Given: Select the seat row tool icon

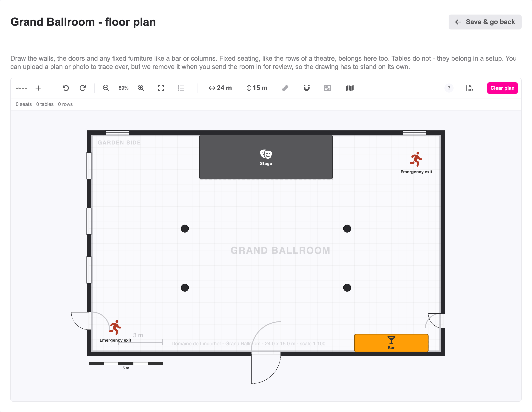Looking at the screenshot, I should coord(21,88).
